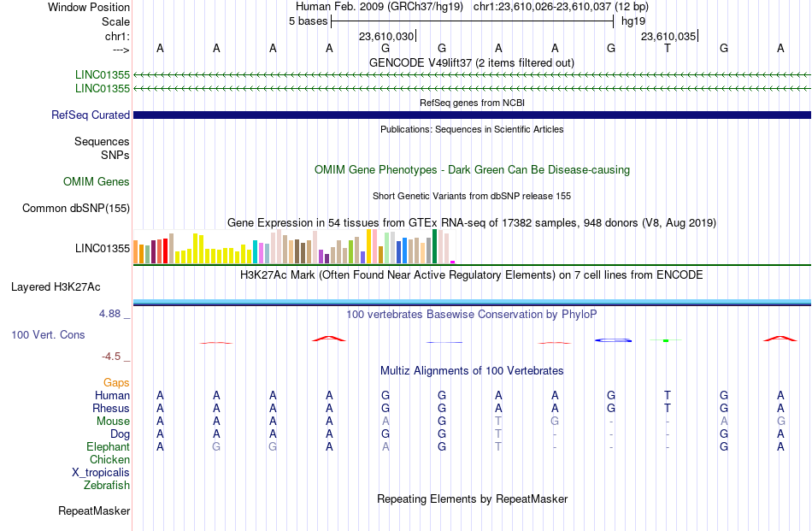Image resolution: width=812 pixels, height=531 pixels.
Task: Click the dark blue RefSeq Curated exon bar
Action: (473, 115)
